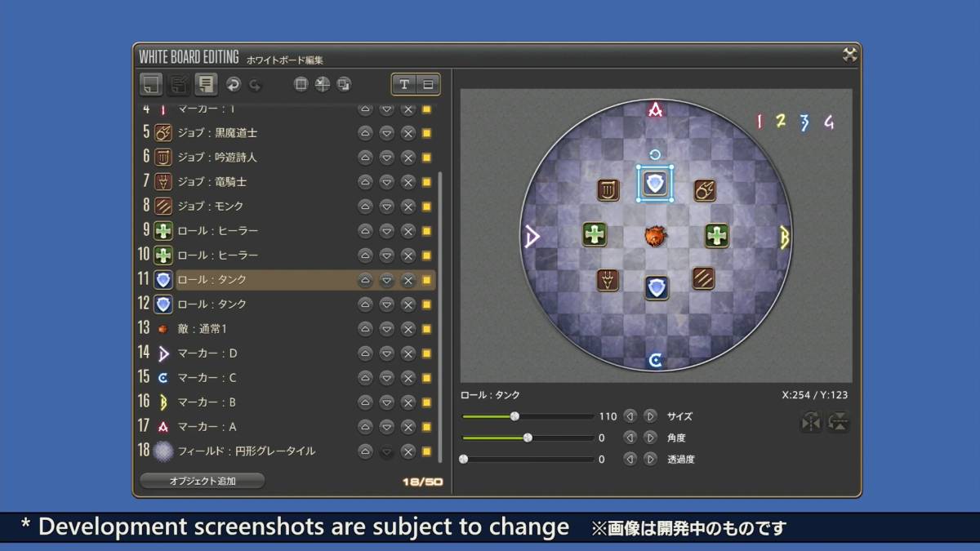Toggle visibility of 円形グレータイル field

426,451
